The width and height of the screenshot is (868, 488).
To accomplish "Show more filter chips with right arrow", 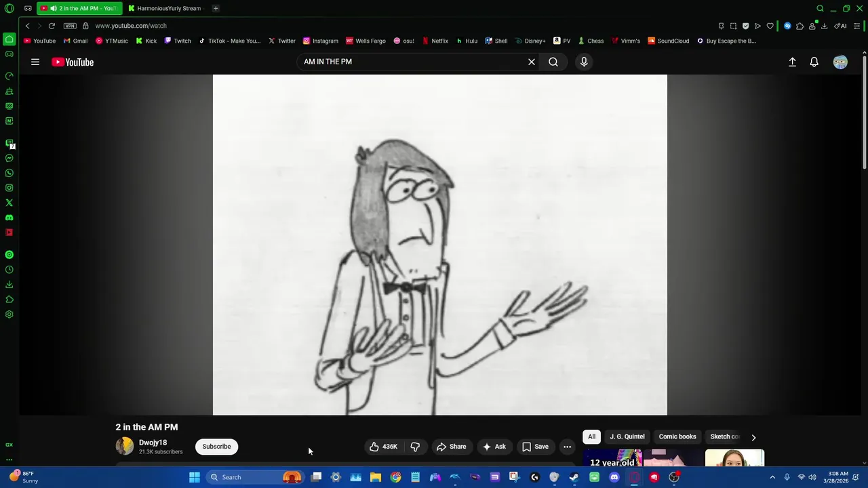I will 753,437.
